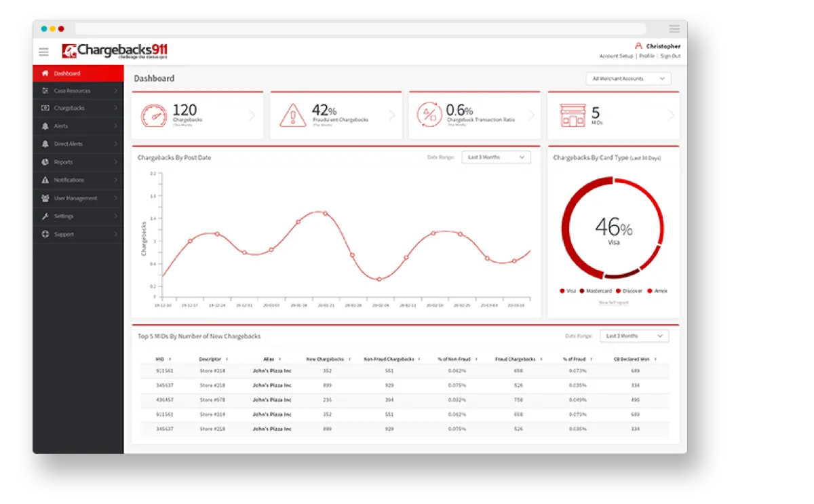The image size is (814, 504).
Task: Expand the Alerts menu chevron
Action: click(115, 126)
